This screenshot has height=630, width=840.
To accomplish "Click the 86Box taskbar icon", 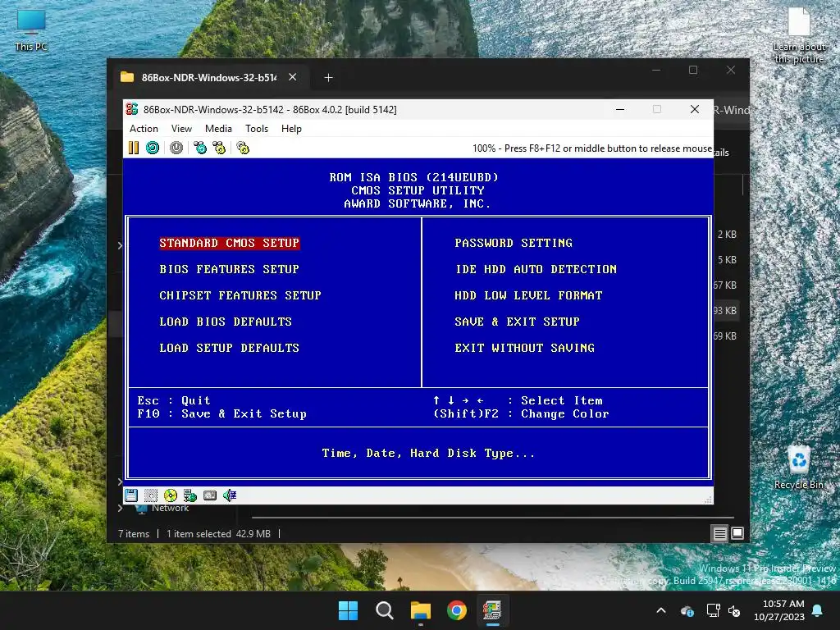I will (x=492, y=610).
